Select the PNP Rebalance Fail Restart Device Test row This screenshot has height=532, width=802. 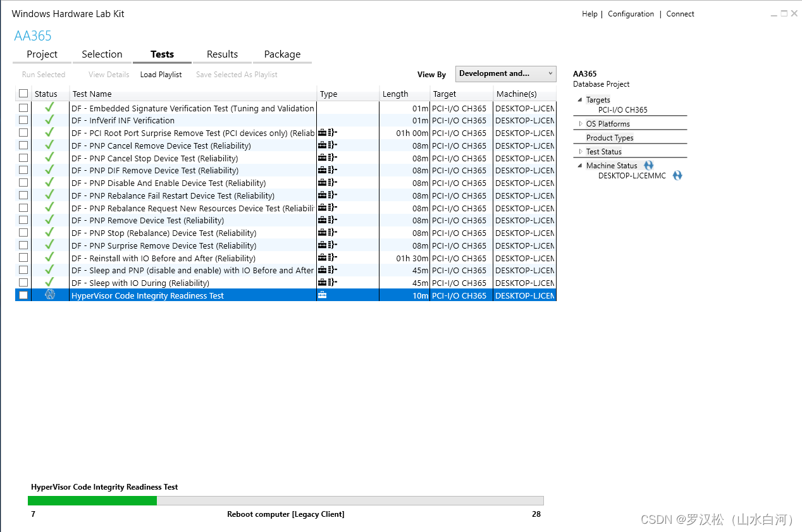click(x=286, y=195)
